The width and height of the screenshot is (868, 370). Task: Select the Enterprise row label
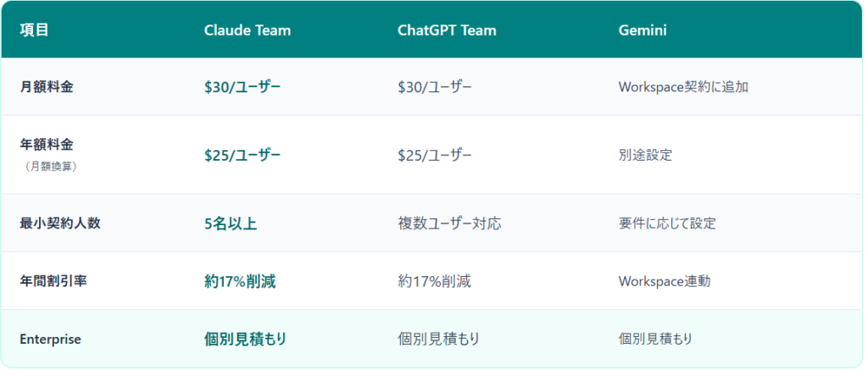click(x=50, y=339)
